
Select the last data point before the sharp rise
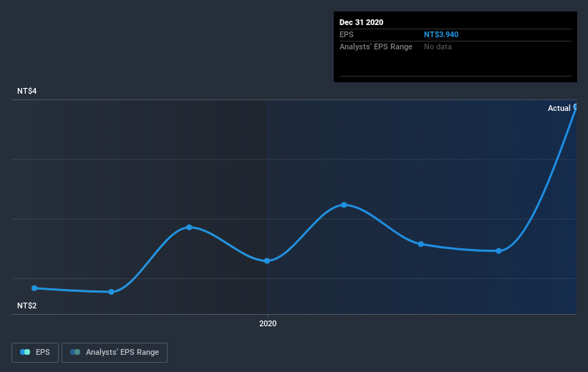click(x=498, y=251)
